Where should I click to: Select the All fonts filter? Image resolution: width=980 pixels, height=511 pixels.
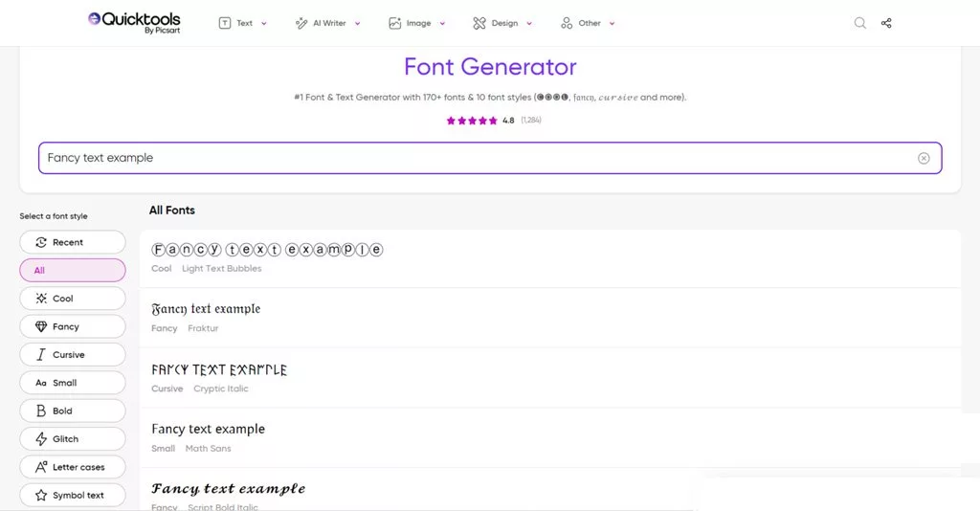tap(73, 271)
